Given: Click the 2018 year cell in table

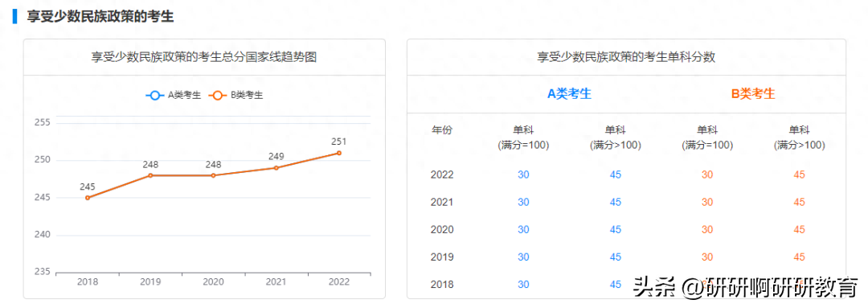Looking at the screenshot, I should [x=442, y=285].
